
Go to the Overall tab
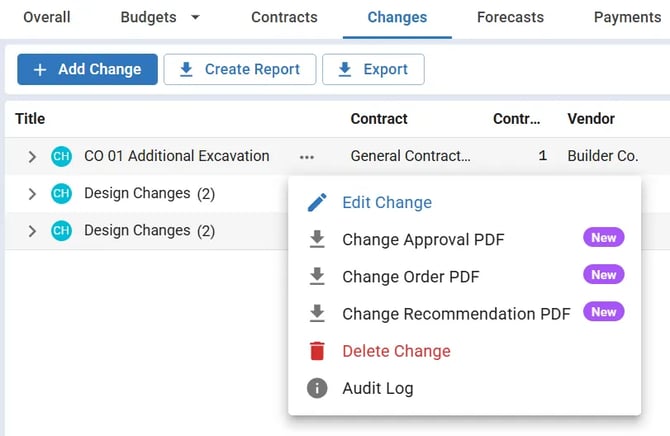coord(47,17)
